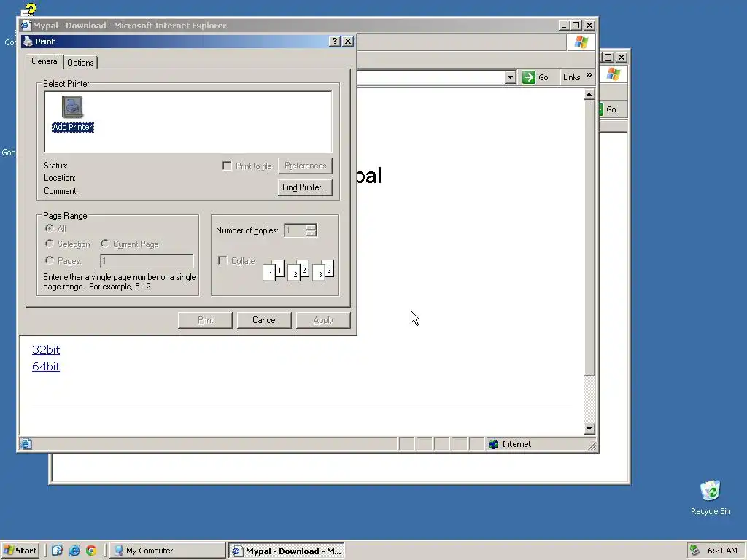Click the Windows flag logo in front IE window
Image resolution: width=747 pixels, height=560 pixels.
click(581, 42)
